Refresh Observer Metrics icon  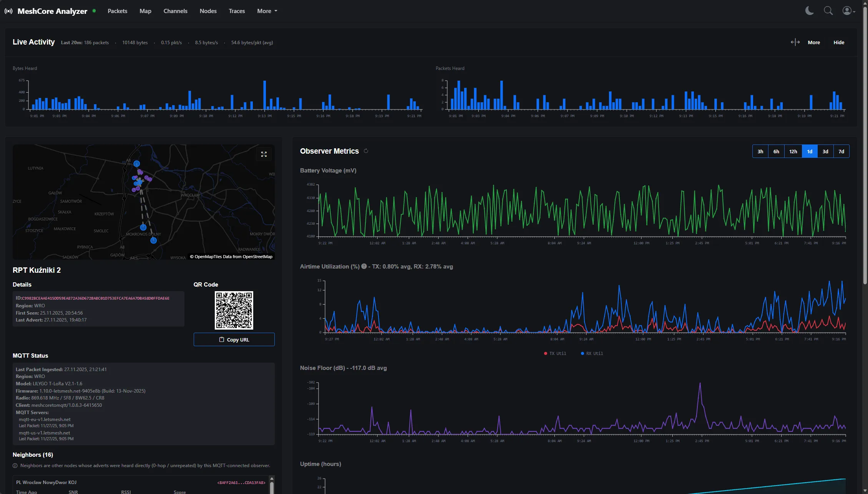tap(366, 151)
